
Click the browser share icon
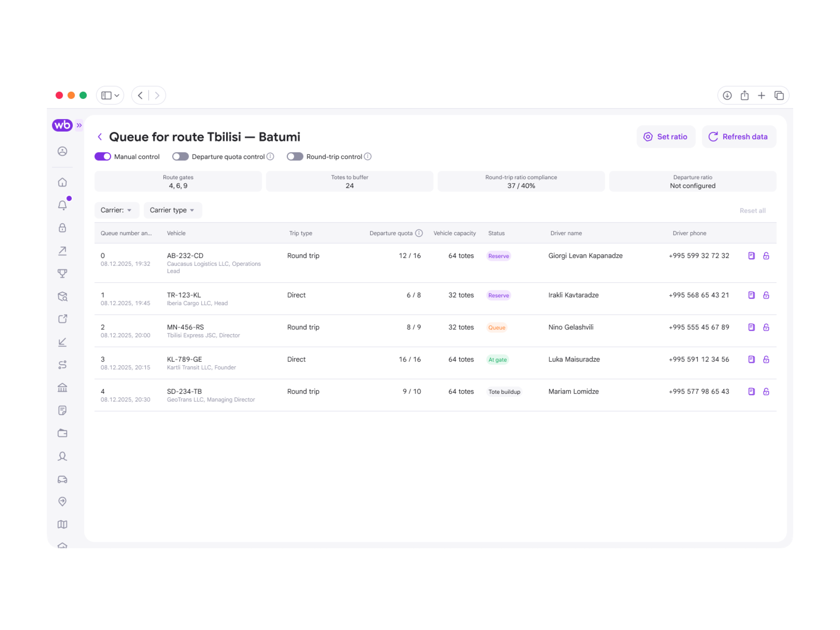pos(744,95)
